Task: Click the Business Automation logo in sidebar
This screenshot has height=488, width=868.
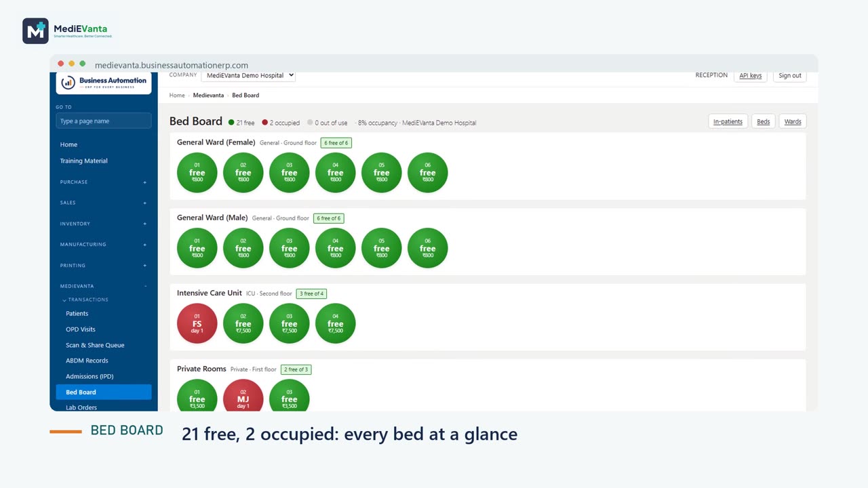Action: [104, 83]
